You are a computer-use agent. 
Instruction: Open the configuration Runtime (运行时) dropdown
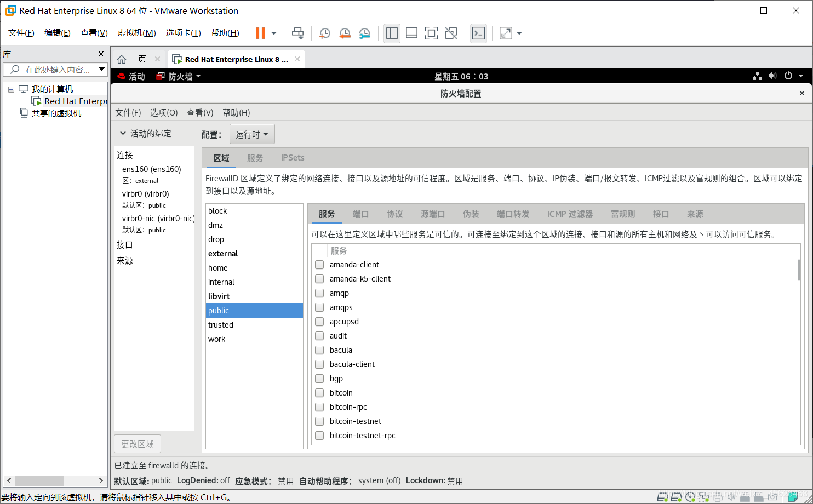click(x=252, y=134)
